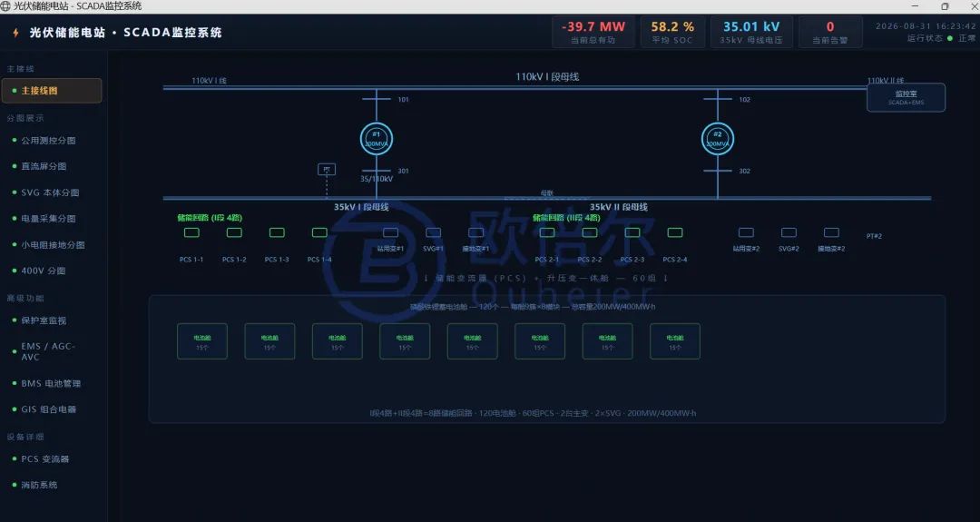Image resolution: width=980 pixels, height=522 pixels.
Task: Open BMS 电池管理 in sidebar
Action: click(x=52, y=383)
